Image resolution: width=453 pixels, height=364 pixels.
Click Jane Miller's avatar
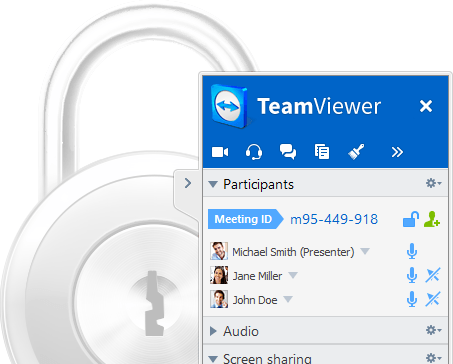coord(219,275)
